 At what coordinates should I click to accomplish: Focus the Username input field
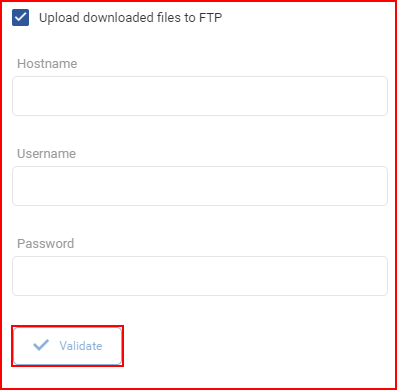point(200,186)
